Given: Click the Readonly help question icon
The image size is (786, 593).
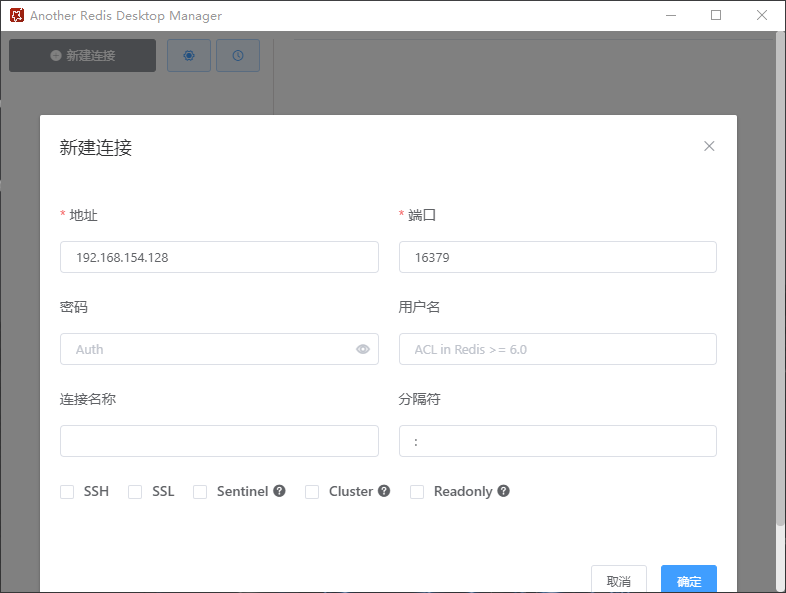Looking at the screenshot, I should 504,491.
